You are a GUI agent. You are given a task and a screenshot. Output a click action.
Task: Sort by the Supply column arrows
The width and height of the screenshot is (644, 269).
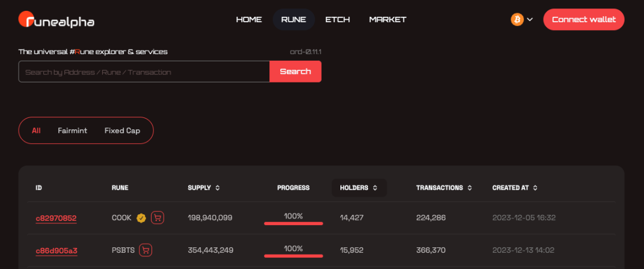click(x=218, y=188)
